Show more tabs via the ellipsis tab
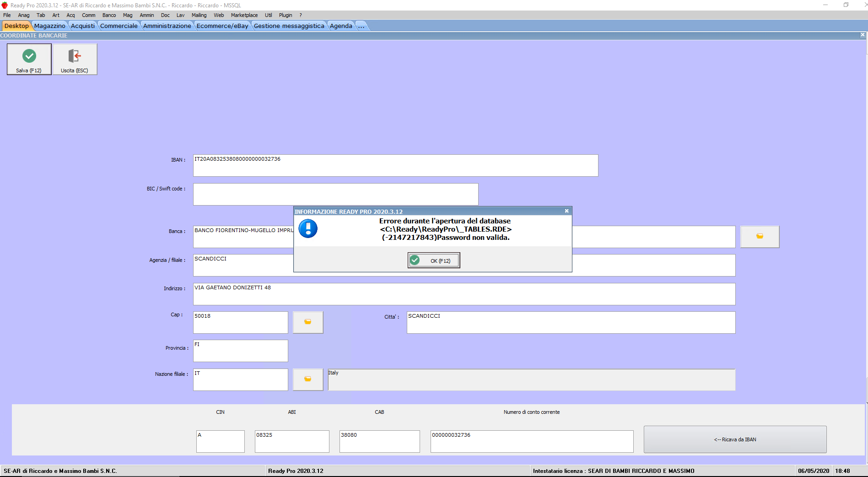 tap(361, 26)
